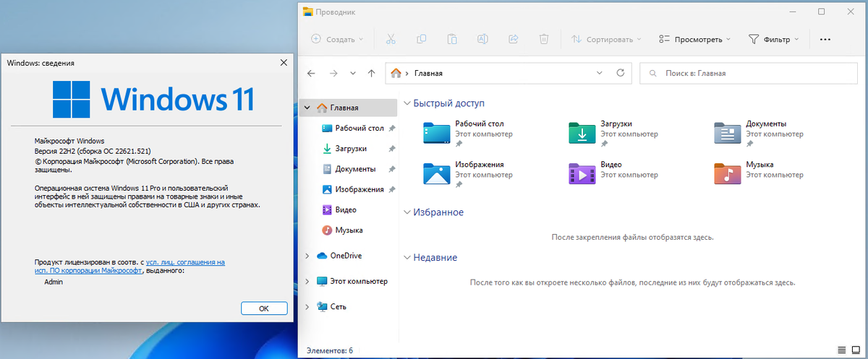Go up one level with up arrow
Screen dimensions: 868x359
click(371, 73)
